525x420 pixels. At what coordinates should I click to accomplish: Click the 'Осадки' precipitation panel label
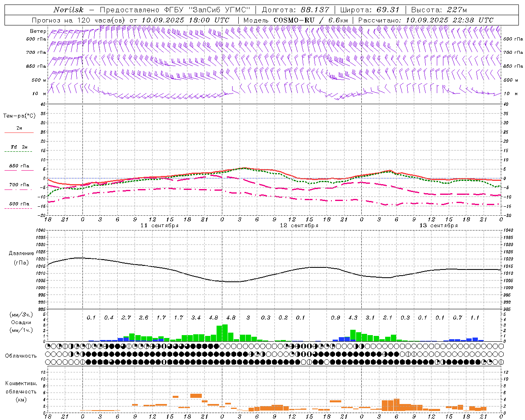pos(21,323)
